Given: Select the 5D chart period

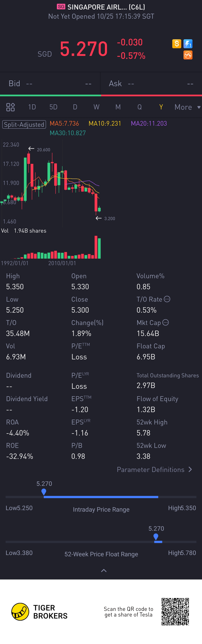Looking at the screenshot, I should 53,107.
